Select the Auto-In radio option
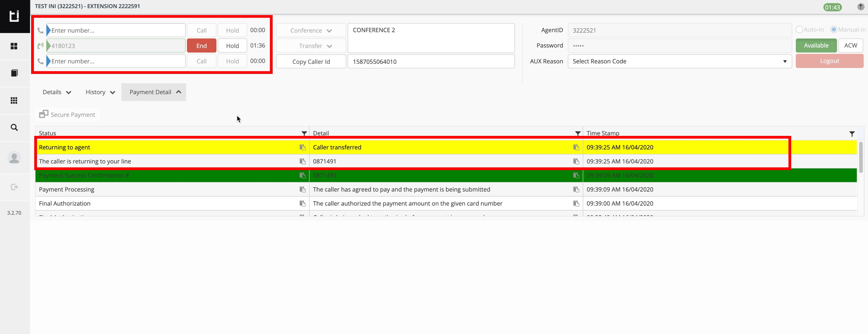This screenshot has width=868, height=334. point(799,29)
